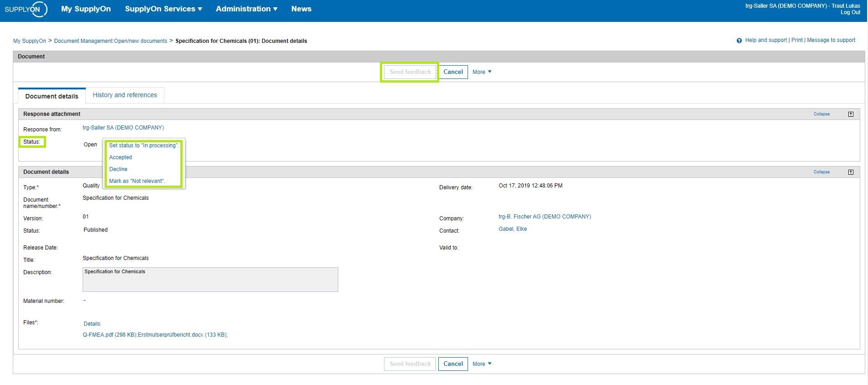Screen dimensions: 868x385
Task: Click the bottom Send feedback button
Action: (410, 364)
